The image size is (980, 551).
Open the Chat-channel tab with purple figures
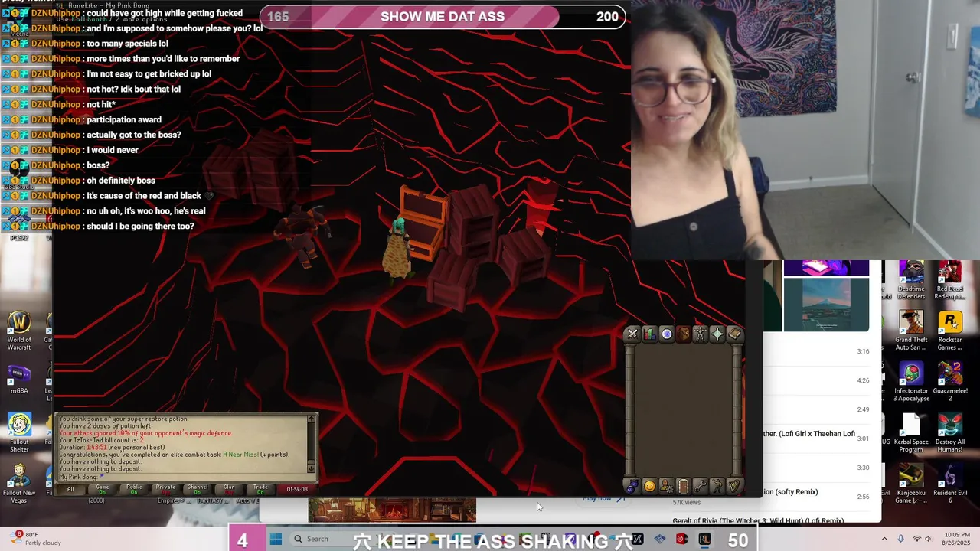(632, 486)
